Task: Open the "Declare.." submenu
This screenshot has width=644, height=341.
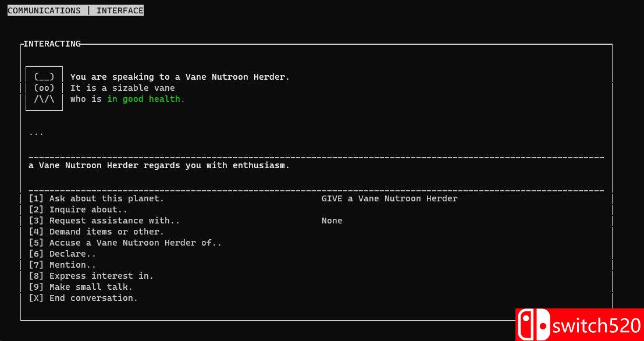Action: [62, 254]
